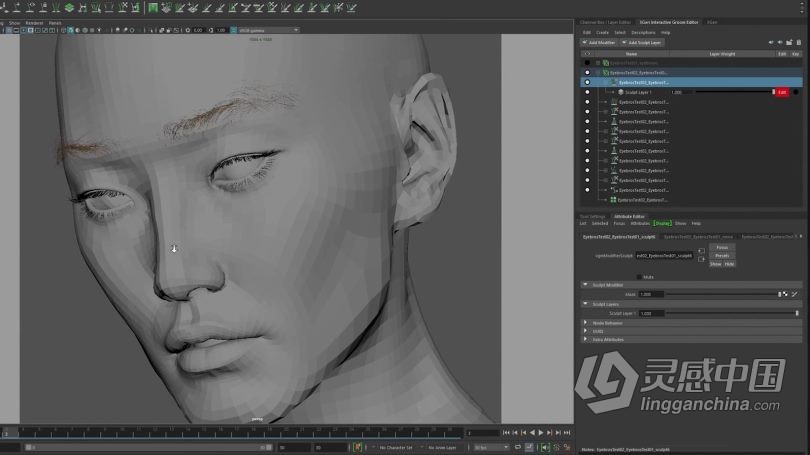This screenshot has height=455, width=810.
Task: Expand the dimmed top description tree row
Action: coord(598,63)
